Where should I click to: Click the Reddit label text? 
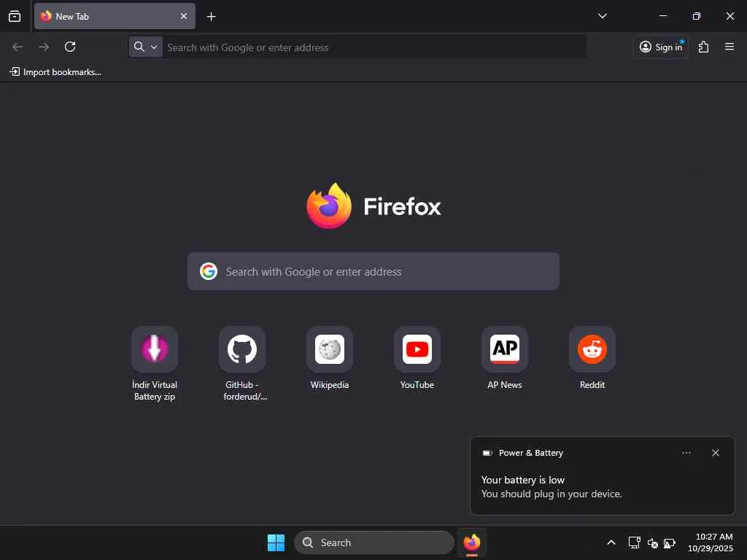pos(592,385)
